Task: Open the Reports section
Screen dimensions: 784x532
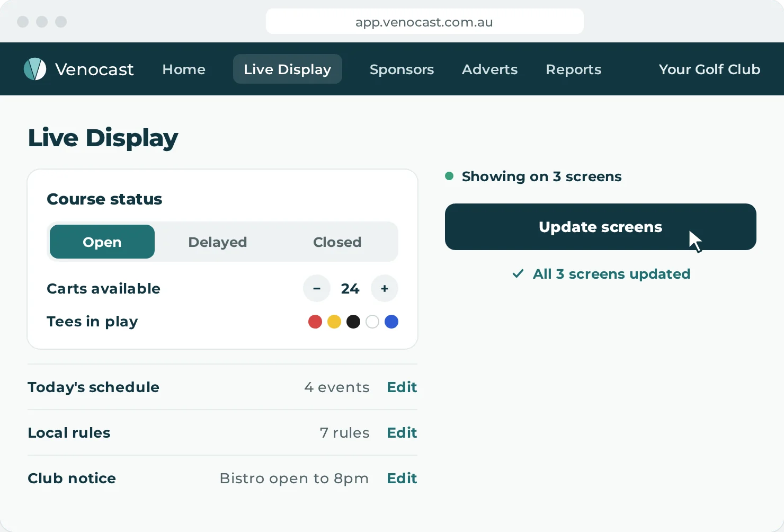Action: 574,69
